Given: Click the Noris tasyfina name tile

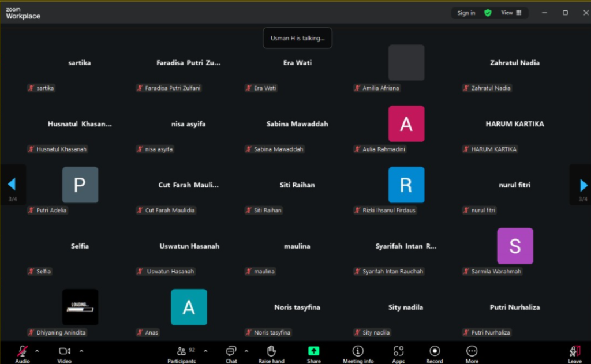Looking at the screenshot, I should 297,307.
